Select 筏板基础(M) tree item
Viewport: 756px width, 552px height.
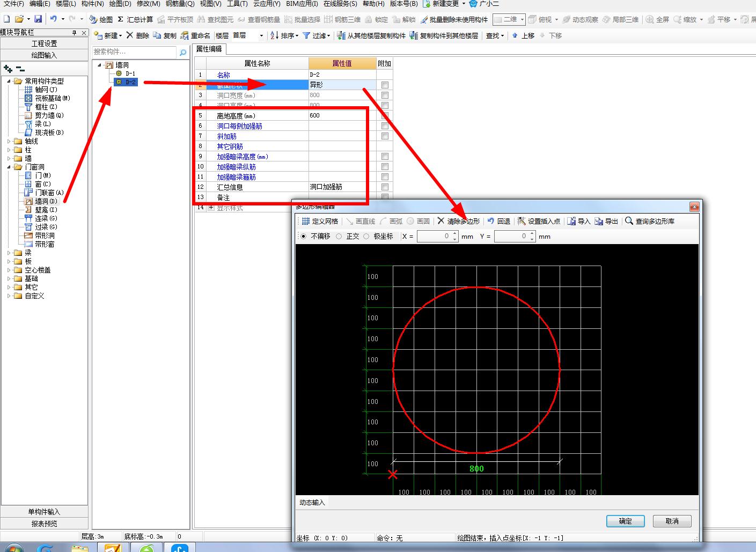click(x=53, y=98)
